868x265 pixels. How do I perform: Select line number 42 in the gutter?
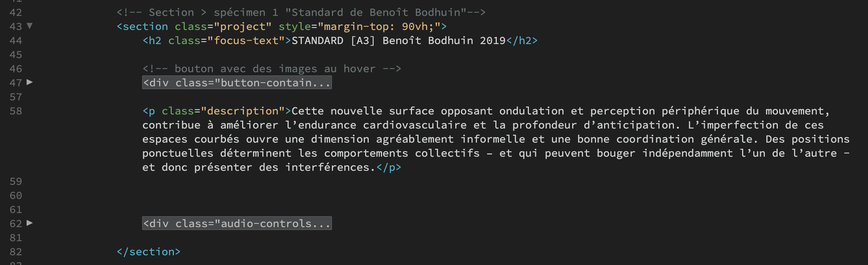tap(16, 13)
